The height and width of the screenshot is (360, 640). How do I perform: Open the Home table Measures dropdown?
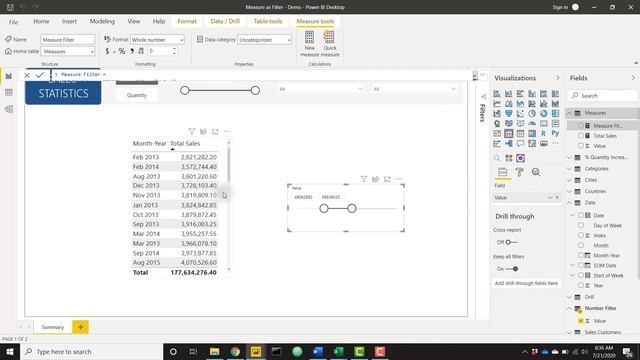[x=68, y=51]
